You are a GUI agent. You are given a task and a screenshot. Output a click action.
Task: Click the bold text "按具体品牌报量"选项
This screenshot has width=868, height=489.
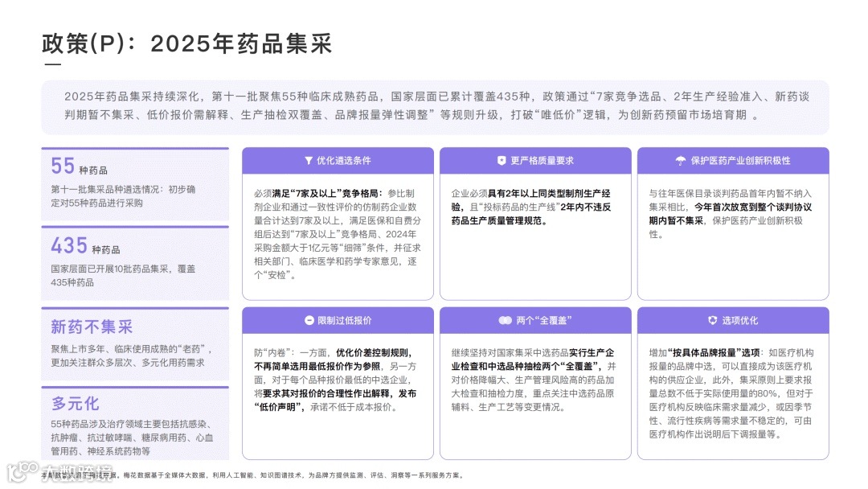tap(714, 353)
